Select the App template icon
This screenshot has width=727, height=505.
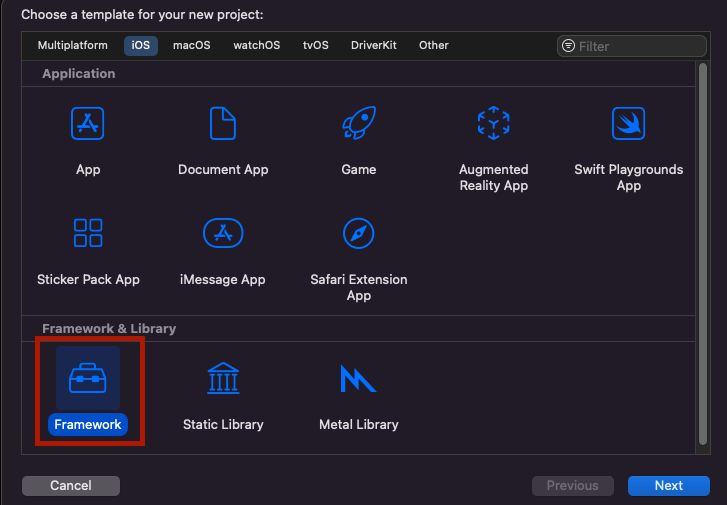(x=88, y=123)
